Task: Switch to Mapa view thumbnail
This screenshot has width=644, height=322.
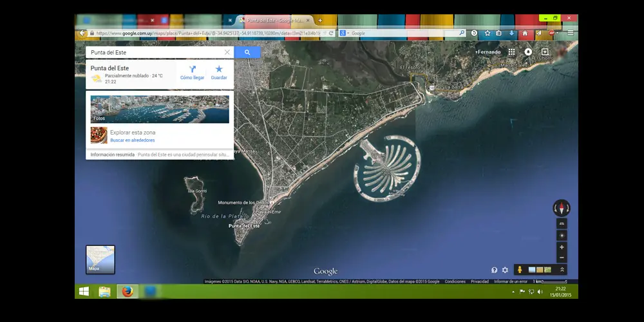Action: tap(100, 260)
